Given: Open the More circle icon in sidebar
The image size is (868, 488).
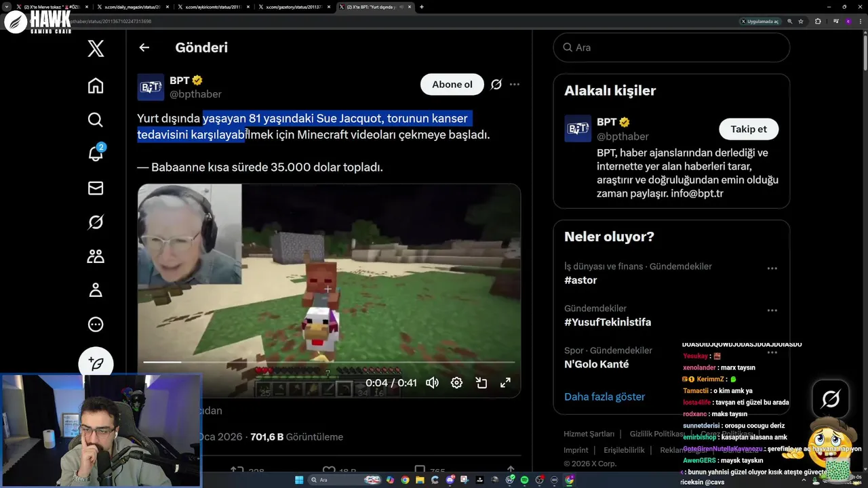Looking at the screenshot, I should pos(96,324).
